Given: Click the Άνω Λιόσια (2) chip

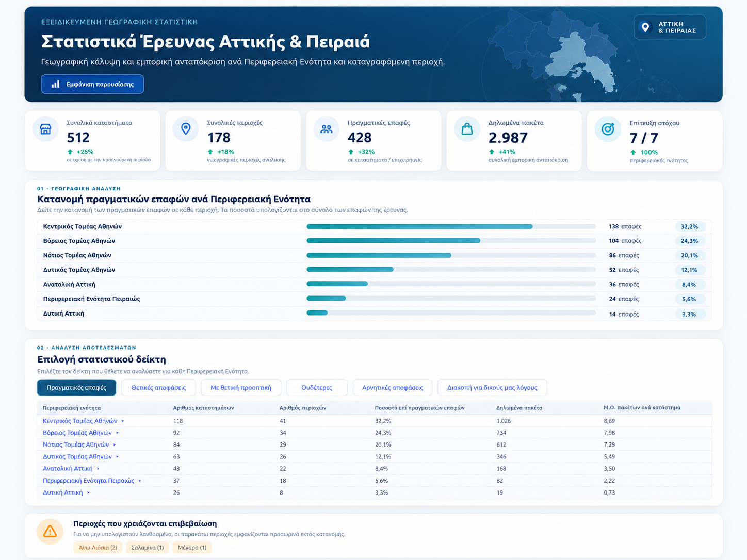Looking at the screenshot, I should [98, 548].
